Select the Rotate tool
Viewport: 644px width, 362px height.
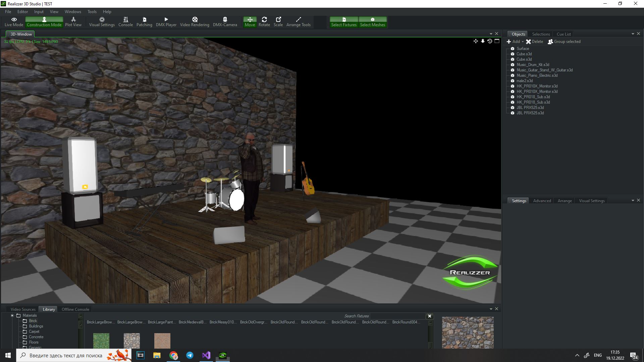264,22
